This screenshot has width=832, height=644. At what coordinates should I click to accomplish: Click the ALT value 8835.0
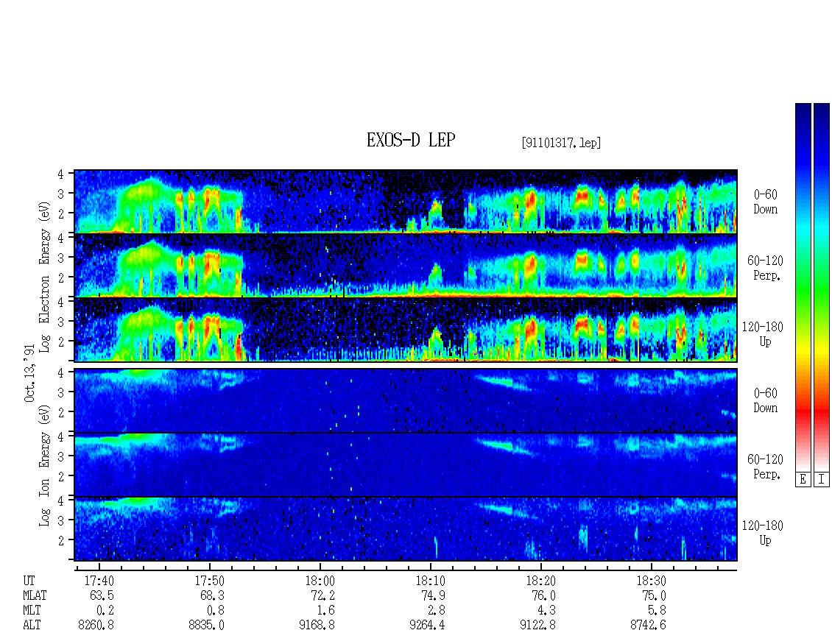(x=206, y=626)
